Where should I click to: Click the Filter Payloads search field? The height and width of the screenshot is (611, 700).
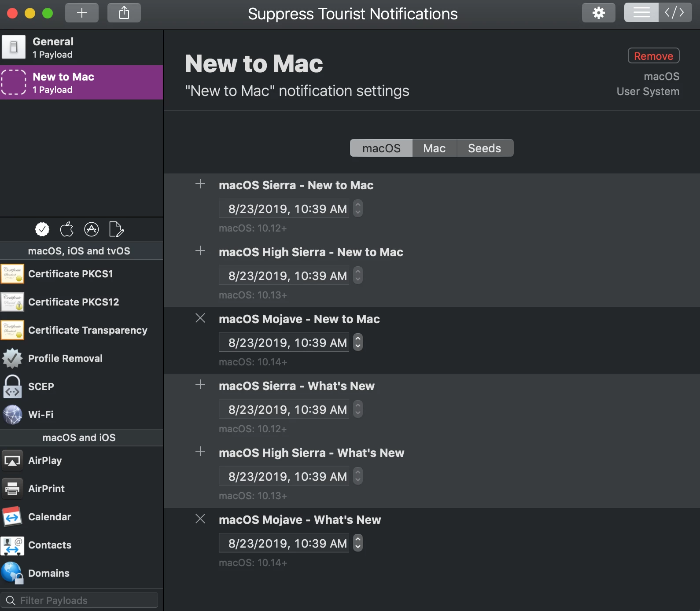pyautogui.click(x=80, y=600)
